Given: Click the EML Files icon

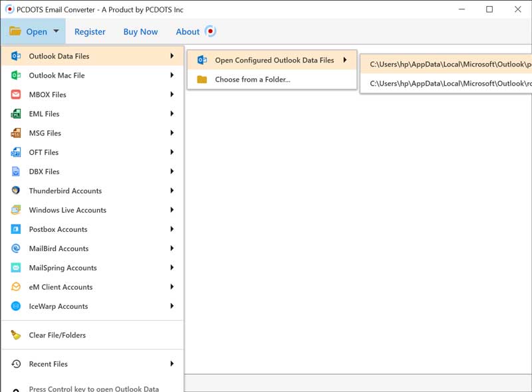Looking at the screenshot, I should click(15, 114).
